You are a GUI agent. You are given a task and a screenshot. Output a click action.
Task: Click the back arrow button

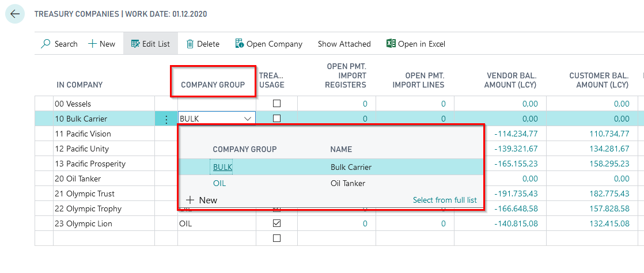coord(15,14)
